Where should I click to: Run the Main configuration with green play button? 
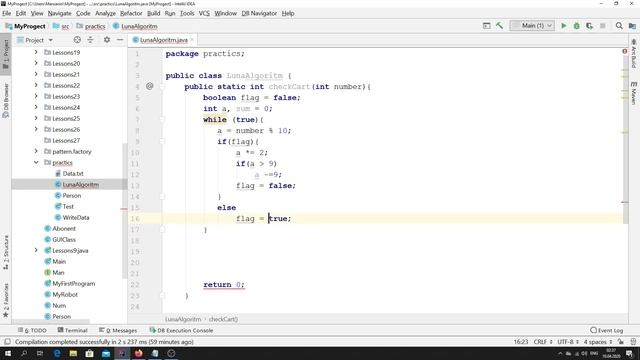click(564, 26)
